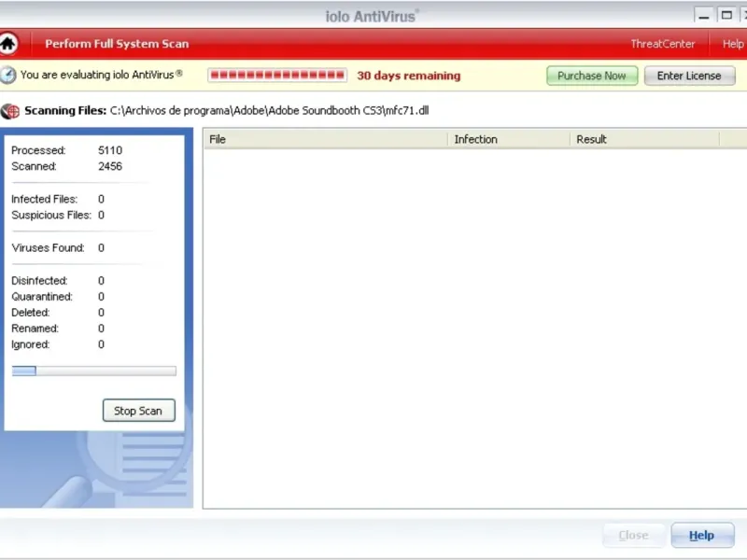Screen dimensions: 747x560
Task: Click the 'Perform Full System Scan' title
Action: [118, 44]
